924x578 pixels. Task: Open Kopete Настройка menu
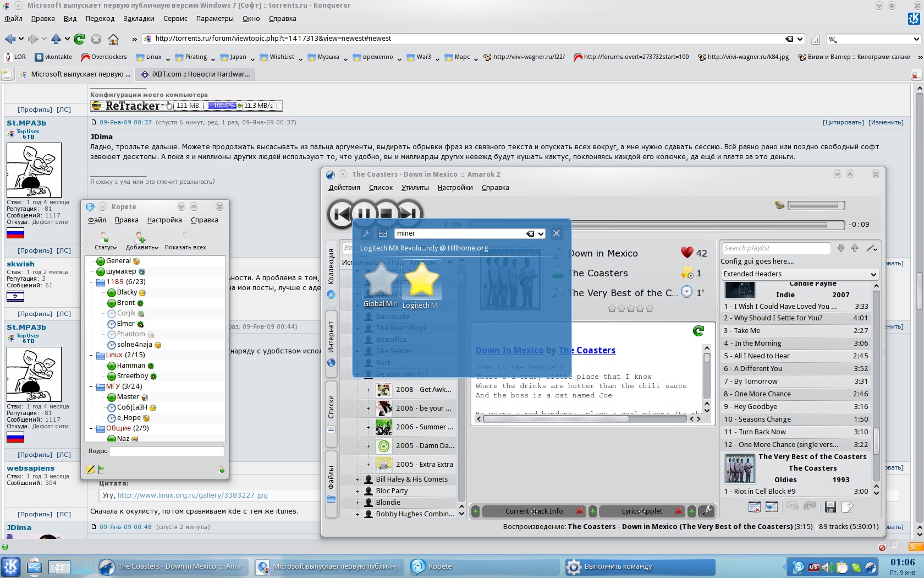[x=164, y=220]
